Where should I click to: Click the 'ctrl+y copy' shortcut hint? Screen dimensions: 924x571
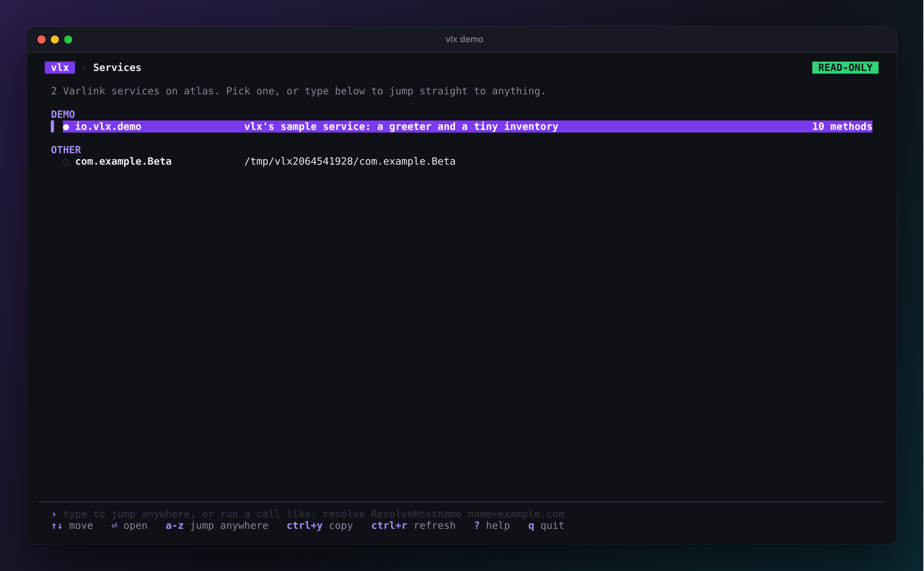point(320,526)
